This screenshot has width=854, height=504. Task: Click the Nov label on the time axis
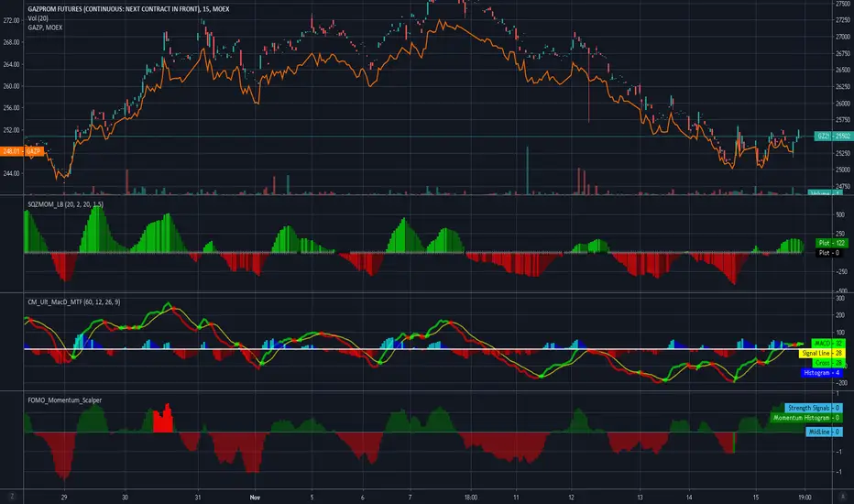point(255,498)
